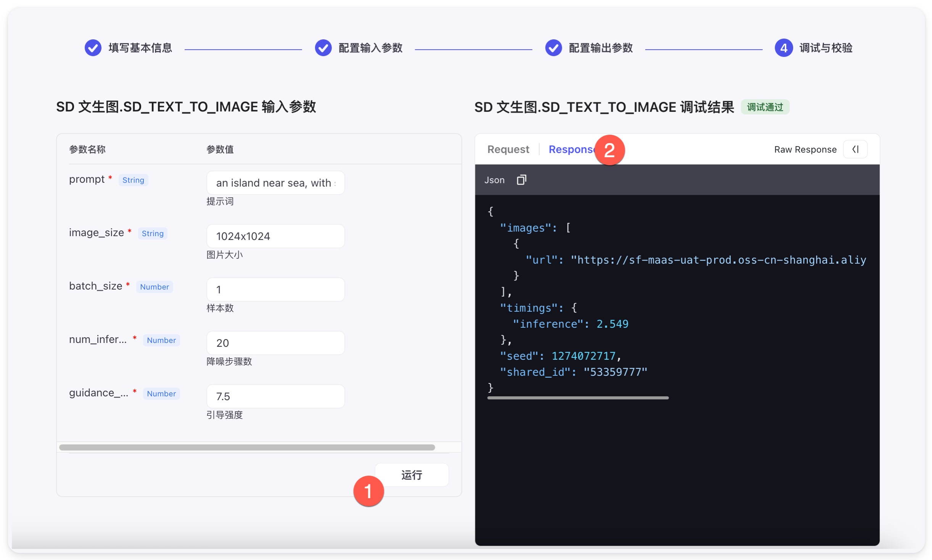Click the '配置输出参数' step checkmark icon
The height and width of the screenshot is (560, 932).
coord(553,48)
